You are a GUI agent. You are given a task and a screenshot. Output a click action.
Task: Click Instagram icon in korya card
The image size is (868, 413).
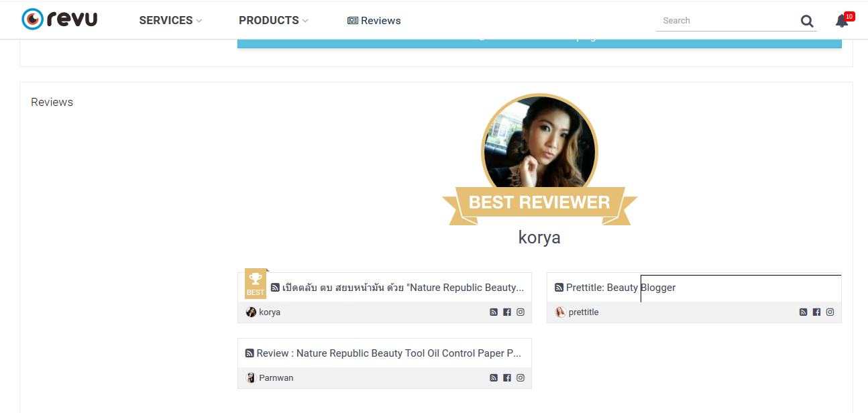521,312
